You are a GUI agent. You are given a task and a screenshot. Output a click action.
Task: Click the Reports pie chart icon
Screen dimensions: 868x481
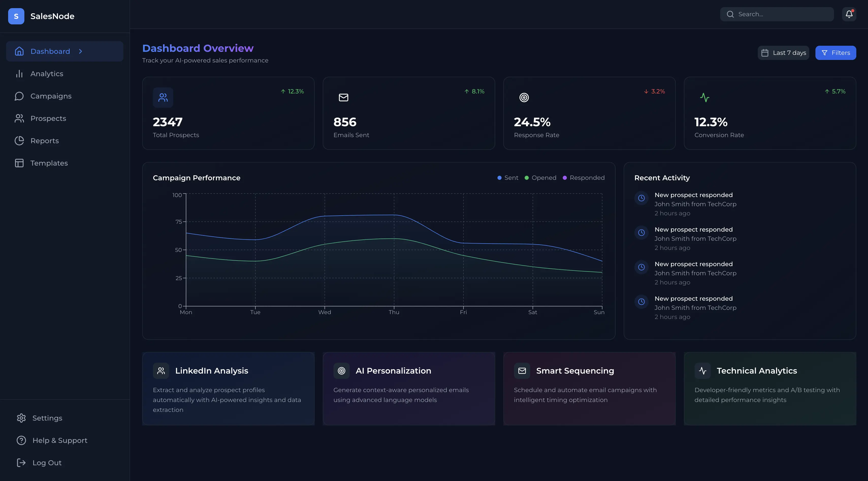19,140
